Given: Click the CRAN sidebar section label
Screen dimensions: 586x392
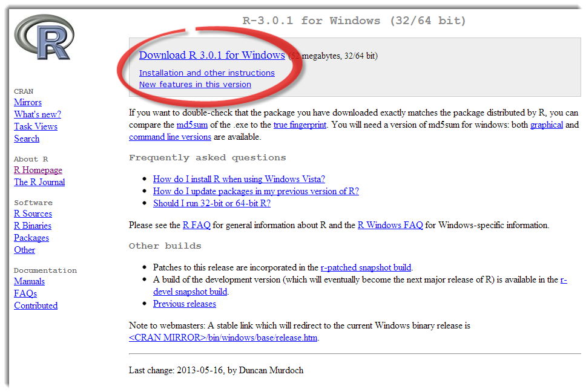Looking at the screenshot, I should pos(24,91).
